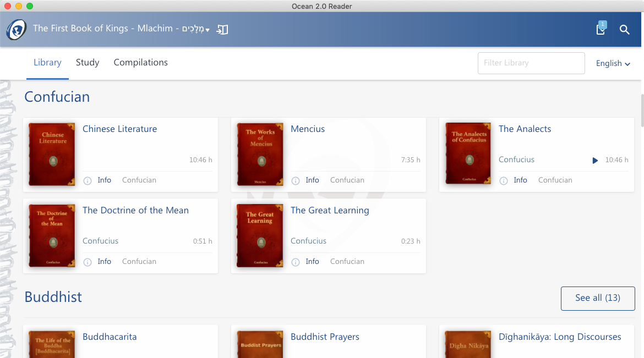
Task: Focus the Filter Library input field
Action: tap(531, 63)
